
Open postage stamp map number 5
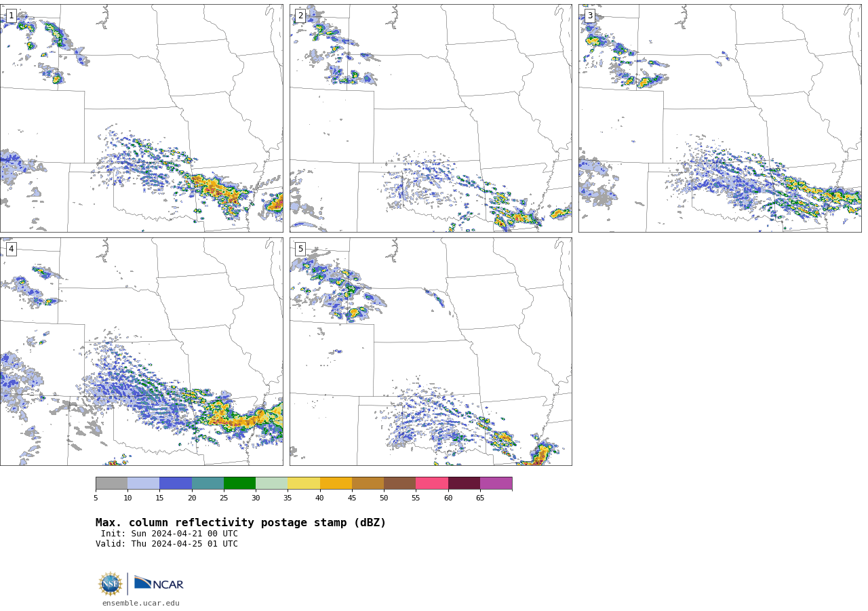tap(431, 351)
